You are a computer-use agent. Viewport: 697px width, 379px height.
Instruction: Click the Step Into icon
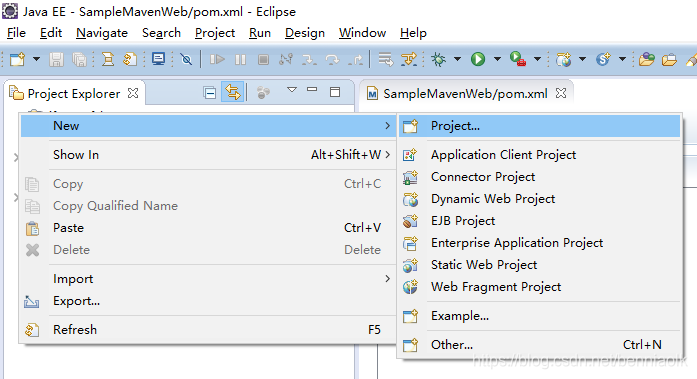pos(309,59)
